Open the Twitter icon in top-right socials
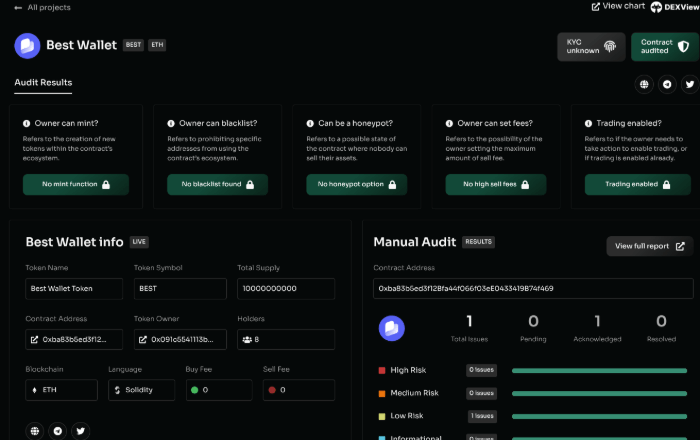700x440 pixels. pos(687,85)
